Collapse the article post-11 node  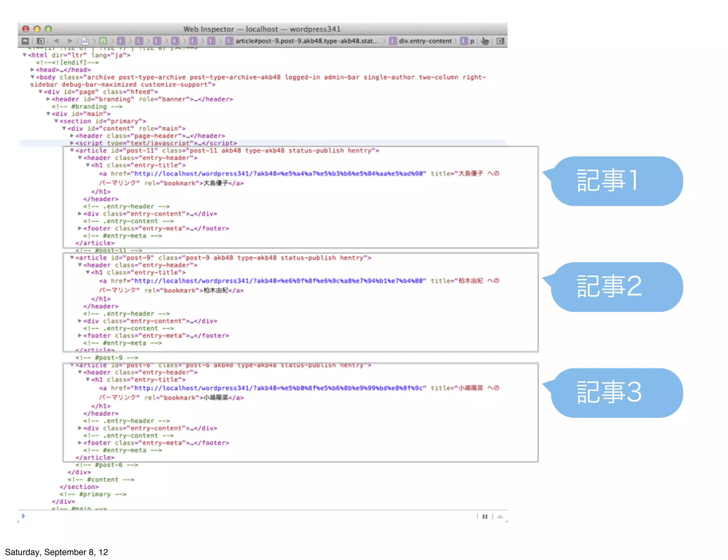click(x=72, y=150)
